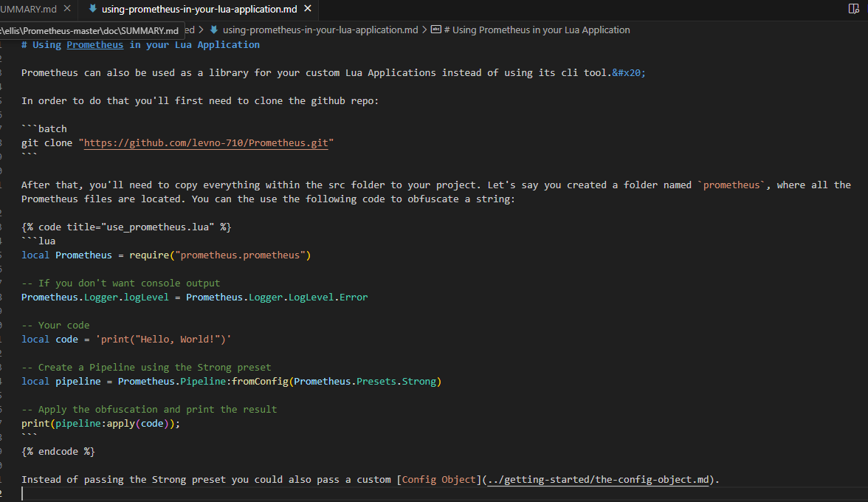
Task: Click the LogLevel.Error value in the code
Action: pos(328,298)
